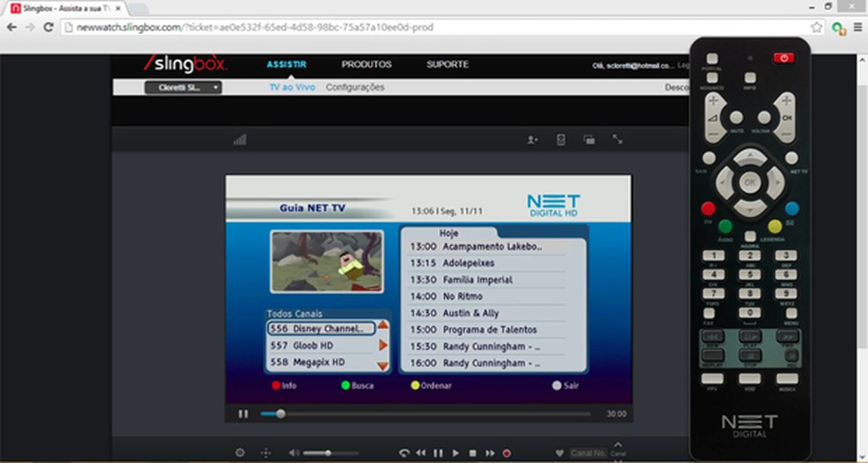Click number 1 on the remote keypad
The image size is (868, 463).
(x=714, y=256)
